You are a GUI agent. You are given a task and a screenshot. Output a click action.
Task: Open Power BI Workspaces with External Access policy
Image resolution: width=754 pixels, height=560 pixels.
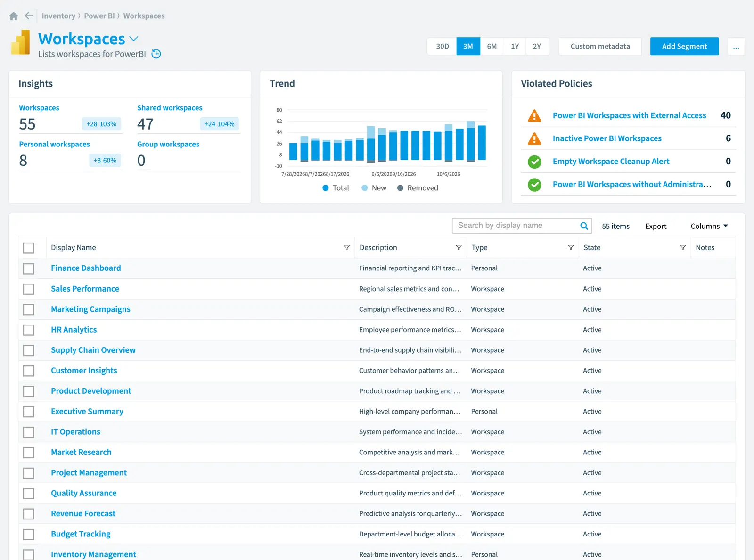coord(629,115)
